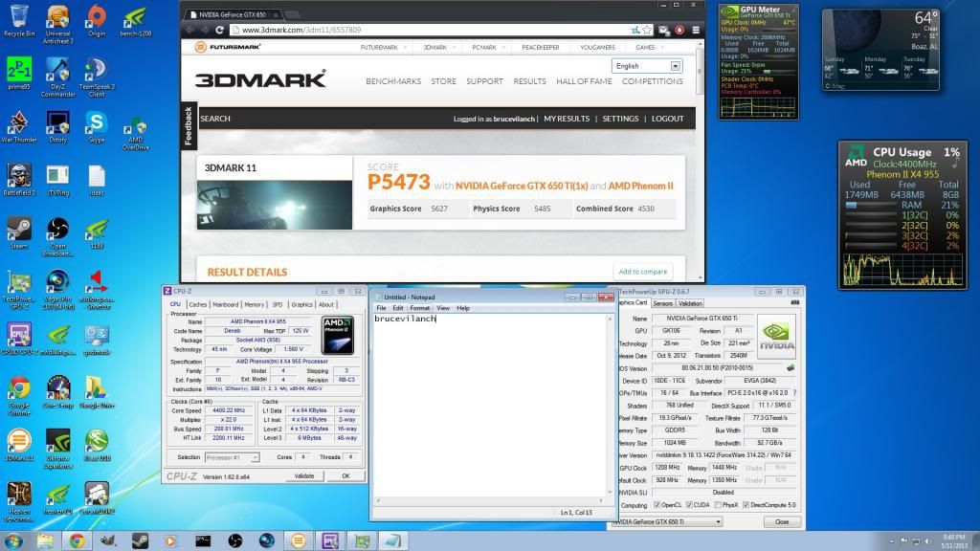Open the CPU-Z Memory tab
980x551 pixels.
click(x=255, y=305)
